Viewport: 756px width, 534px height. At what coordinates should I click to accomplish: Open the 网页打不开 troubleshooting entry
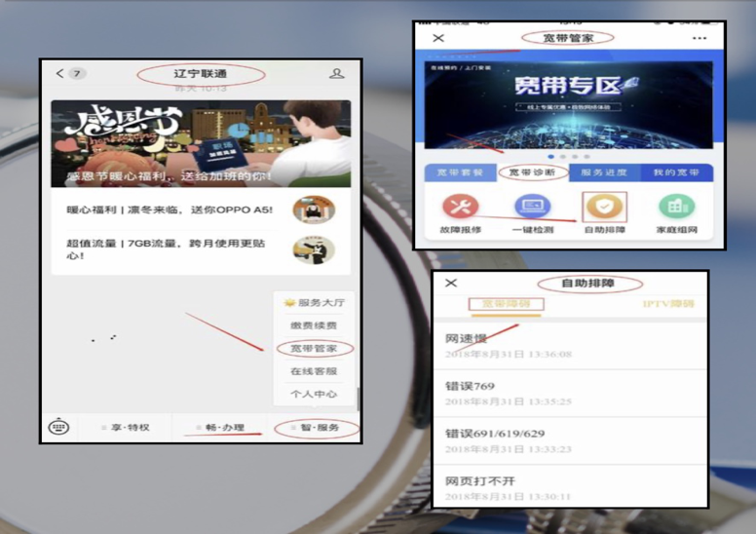click(570, 486)
